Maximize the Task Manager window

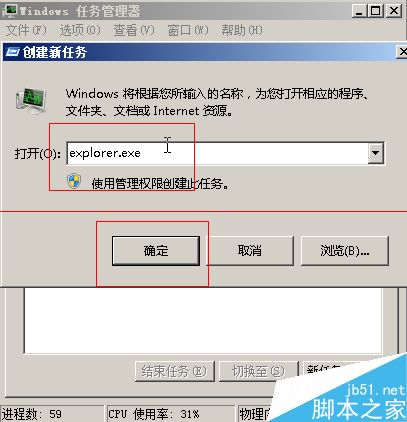(375, 11)
